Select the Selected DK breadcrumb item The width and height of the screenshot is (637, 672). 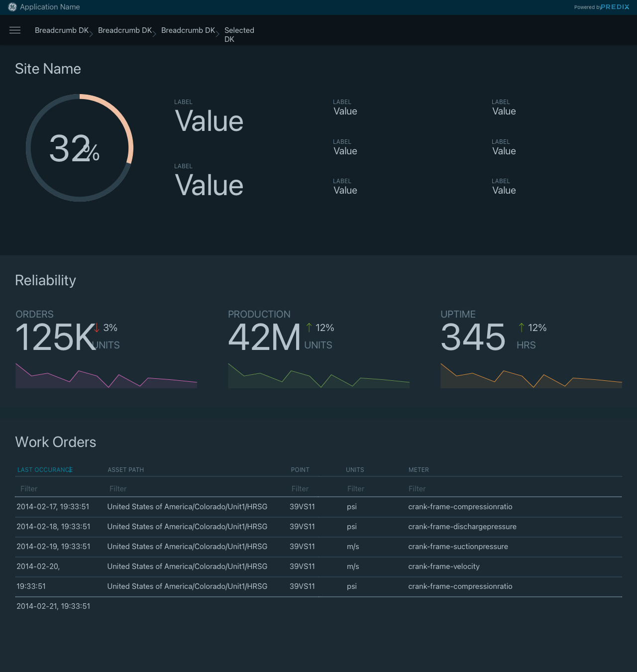tap(239, 34)
